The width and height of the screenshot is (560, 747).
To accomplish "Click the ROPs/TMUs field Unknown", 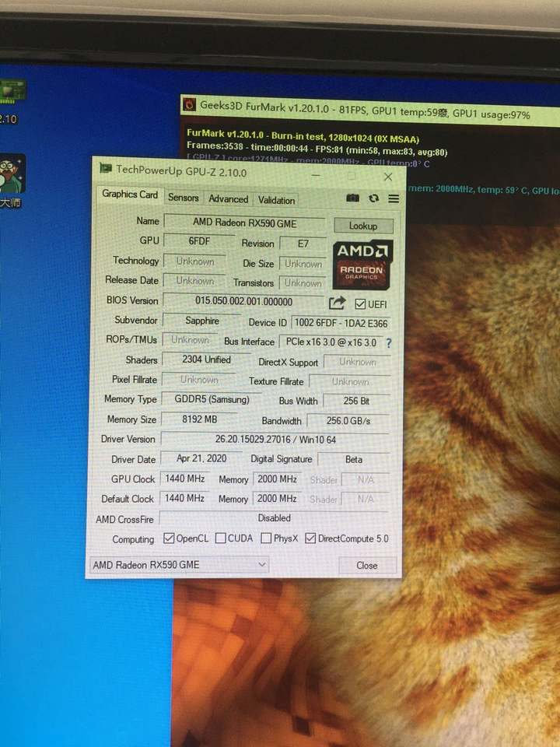I will [190, 340].
